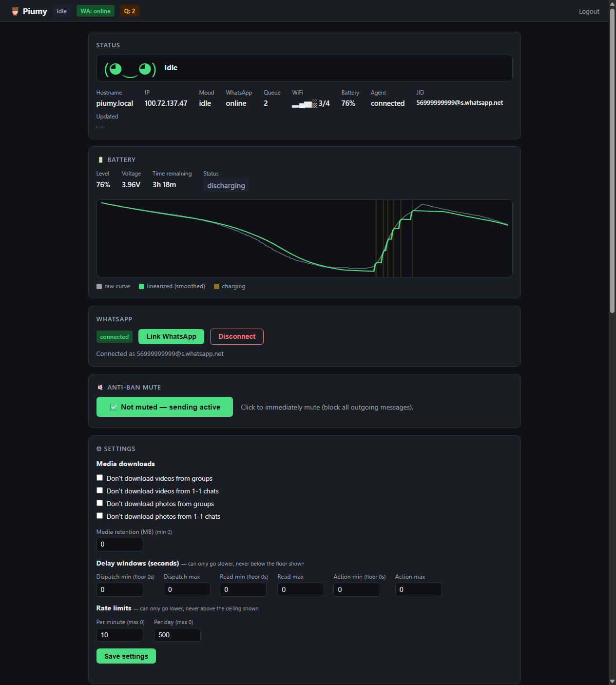Click the Piumy title in header

tap(35, 11)
